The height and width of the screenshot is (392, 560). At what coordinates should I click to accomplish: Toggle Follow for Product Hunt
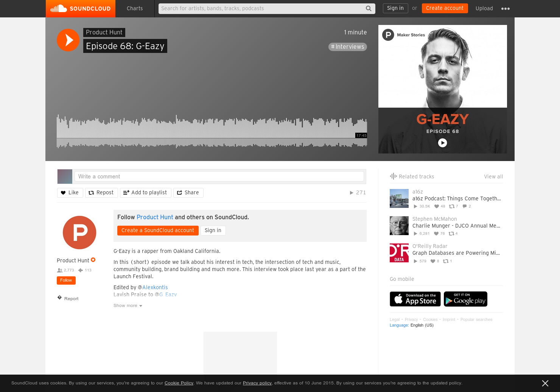click(66, 280)
